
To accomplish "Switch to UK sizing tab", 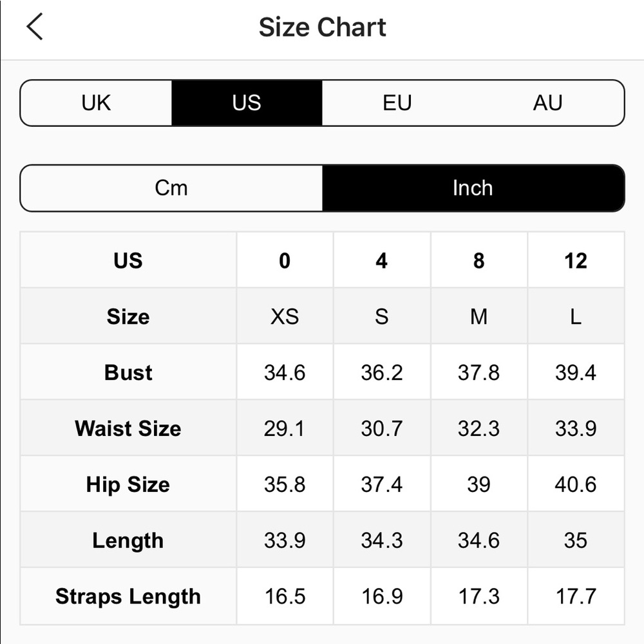I will tap(96, 103).
